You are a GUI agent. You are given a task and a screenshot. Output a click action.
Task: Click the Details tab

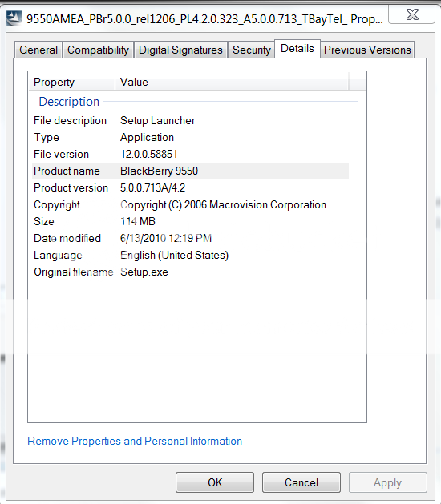(297, 49)
